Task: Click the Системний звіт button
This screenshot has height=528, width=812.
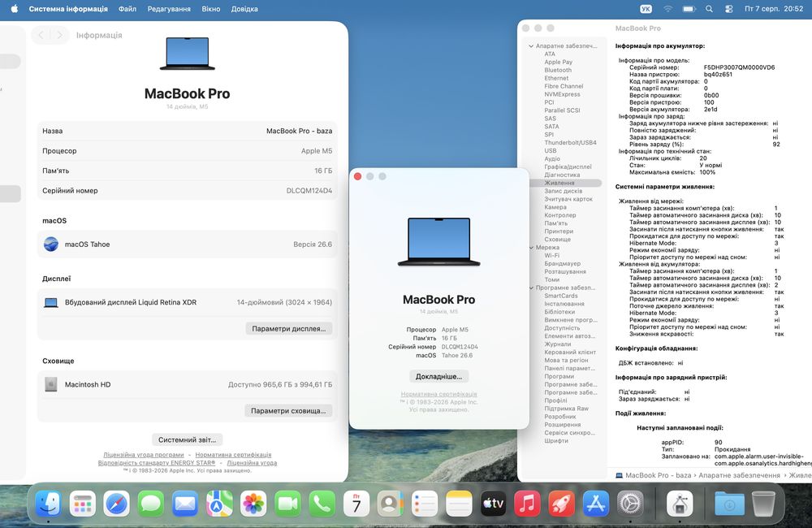Action: pyautogui.click(x=187, y=439)
